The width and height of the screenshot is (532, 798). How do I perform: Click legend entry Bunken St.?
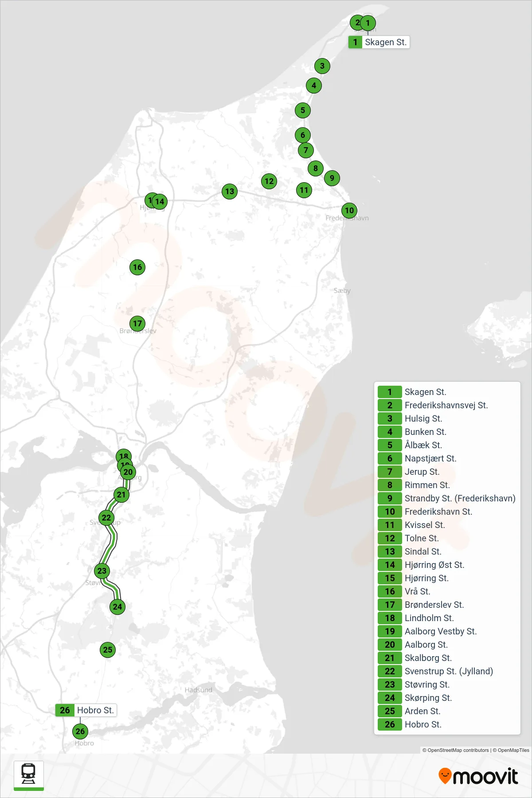pyautogui.click(x=447, y=432)
